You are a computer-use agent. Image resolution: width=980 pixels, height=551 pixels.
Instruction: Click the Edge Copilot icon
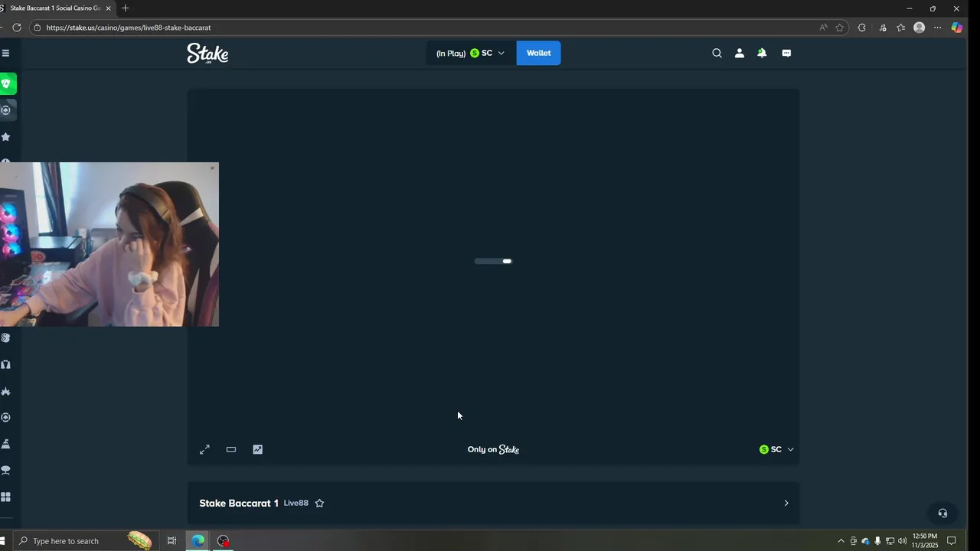[x=956, y=28]
